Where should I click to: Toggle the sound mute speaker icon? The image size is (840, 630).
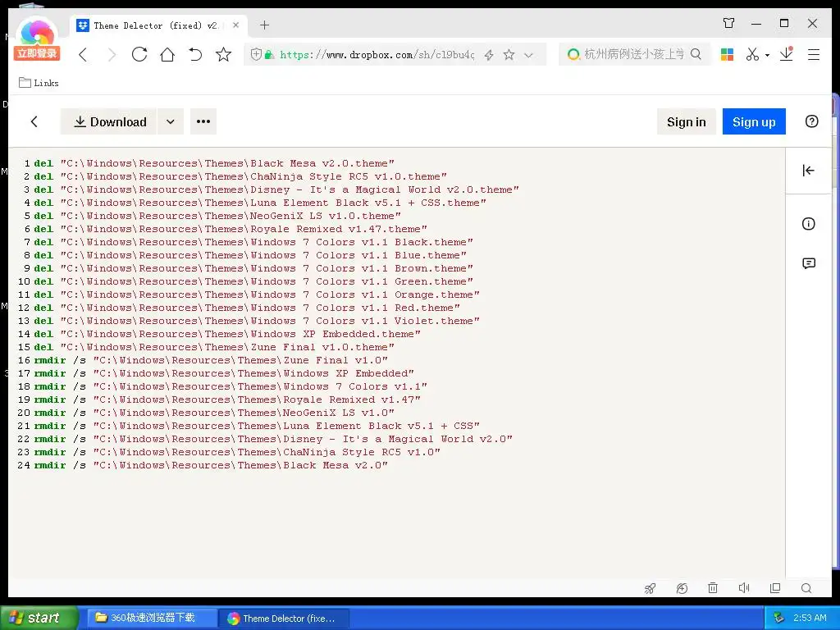744,587
